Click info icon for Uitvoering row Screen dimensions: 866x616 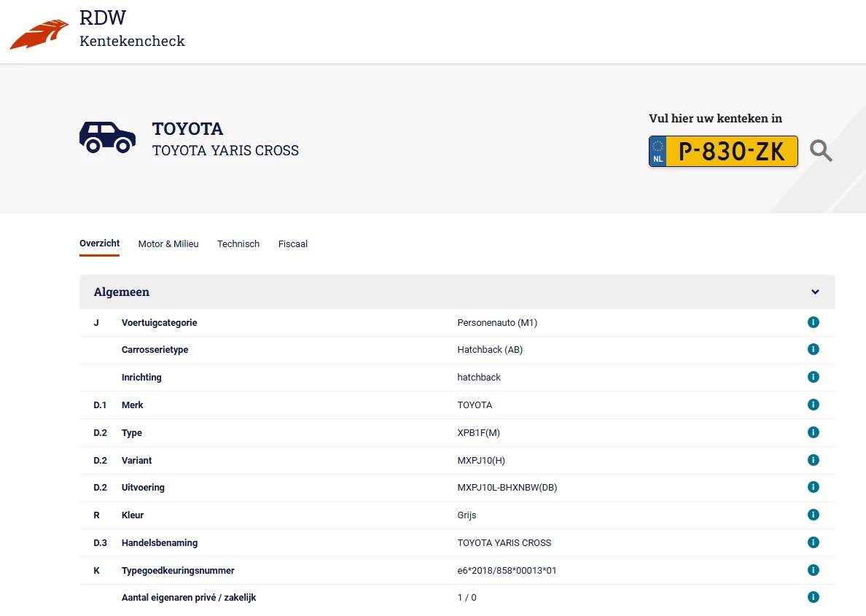(814, 487)
